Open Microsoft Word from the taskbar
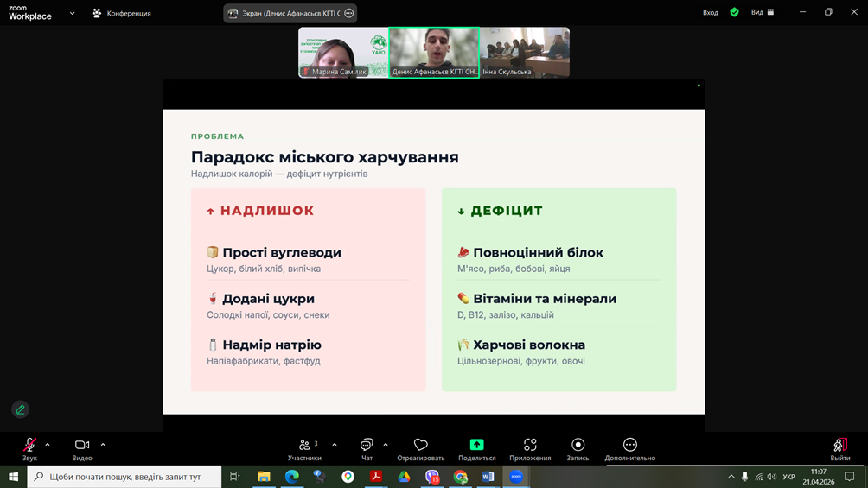 click(x=488, y=477)
